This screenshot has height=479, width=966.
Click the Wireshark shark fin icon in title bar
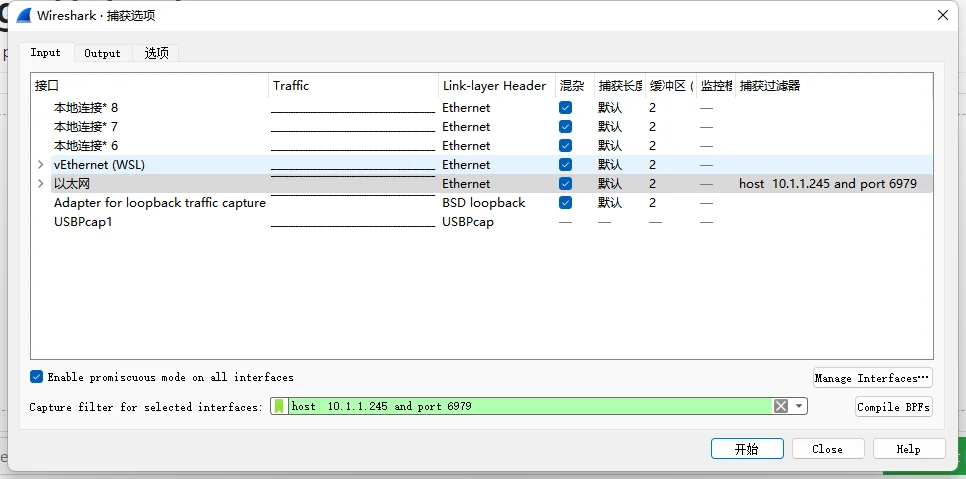coord(23,16)
